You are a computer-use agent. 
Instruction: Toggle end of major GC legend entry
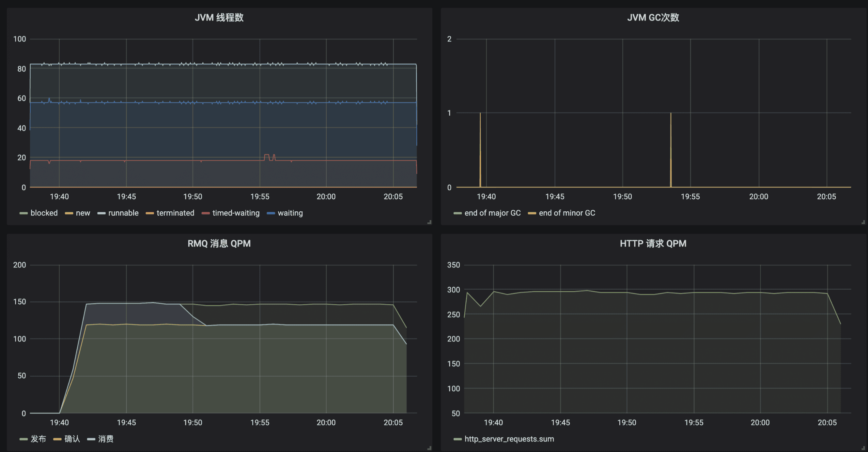tap(492, 213)
